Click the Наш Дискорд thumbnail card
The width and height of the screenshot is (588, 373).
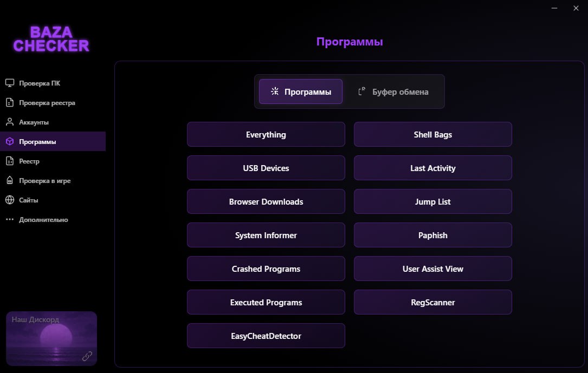[51, 338]
